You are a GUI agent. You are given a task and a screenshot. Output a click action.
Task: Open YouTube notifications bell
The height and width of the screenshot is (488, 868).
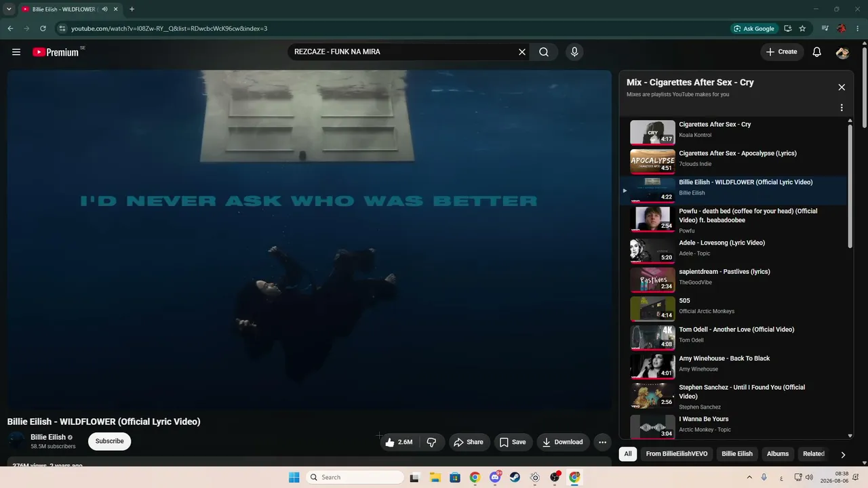coord(817,52)
